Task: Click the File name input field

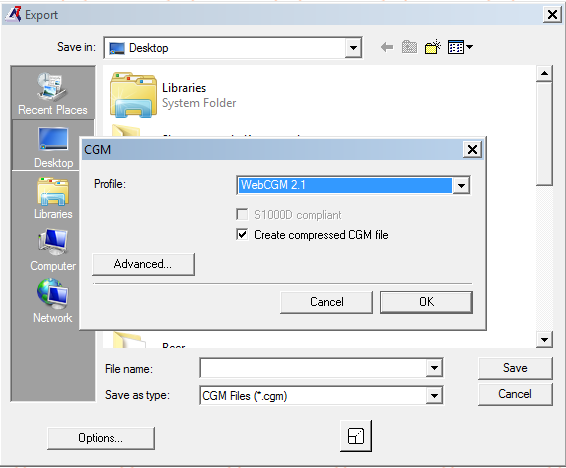Action: (313, 368)
